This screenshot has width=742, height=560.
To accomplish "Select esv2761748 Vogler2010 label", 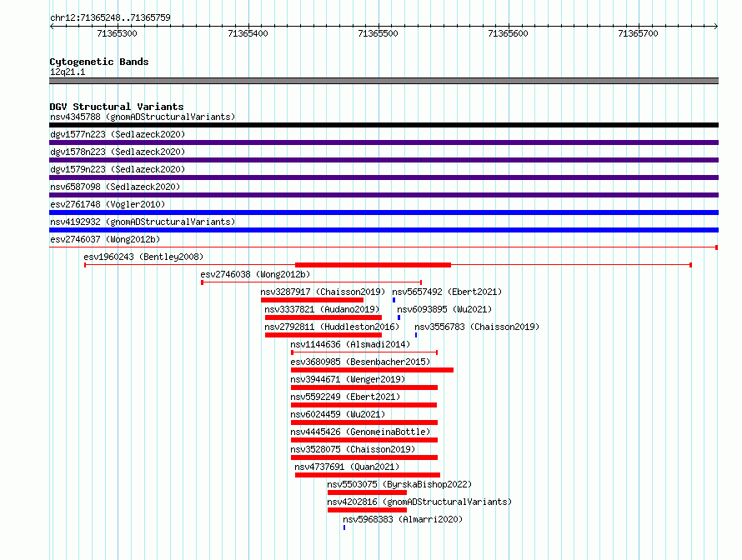I will [108, 204].
